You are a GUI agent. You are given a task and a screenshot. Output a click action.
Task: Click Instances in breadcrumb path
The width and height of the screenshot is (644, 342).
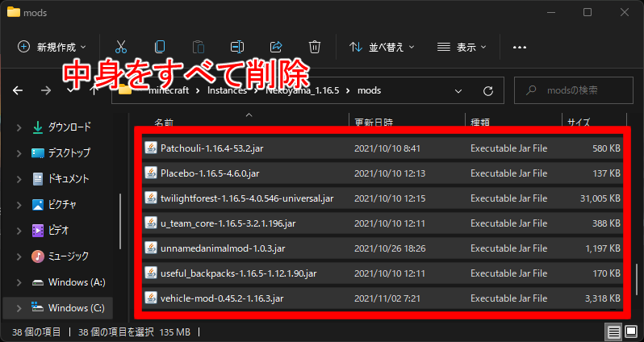pos(227,90)
